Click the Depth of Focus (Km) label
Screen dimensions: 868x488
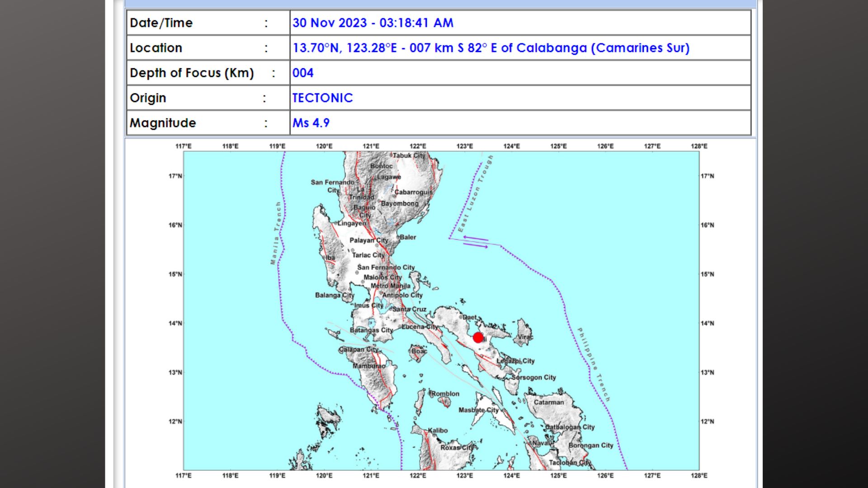point(192,73)
